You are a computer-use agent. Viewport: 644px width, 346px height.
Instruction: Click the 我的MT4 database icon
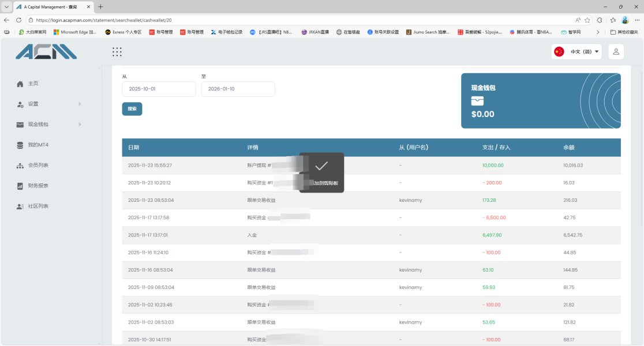click(x=20, y=145)
